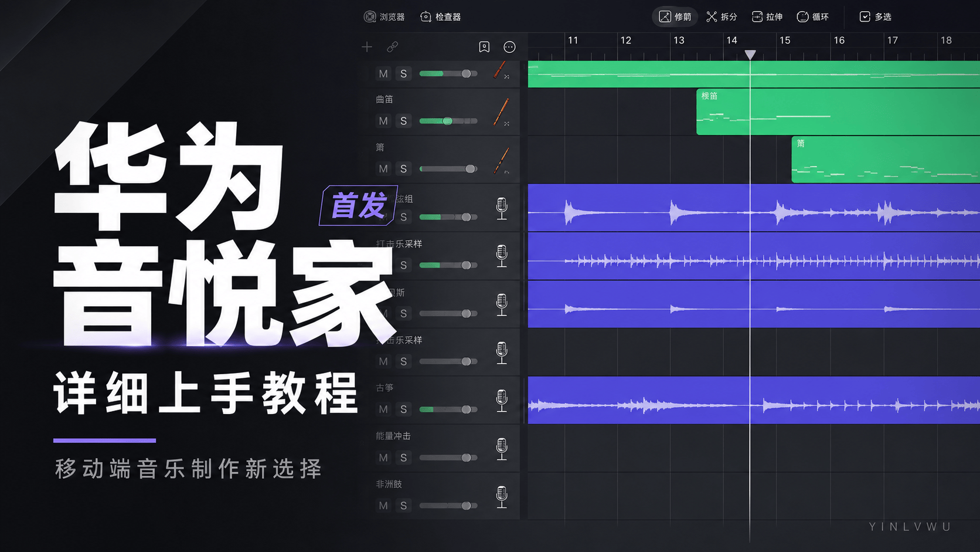Screen dimensions: 980x552
Task: Toggle the 循环 loop mode
Action: pos(813,17)
